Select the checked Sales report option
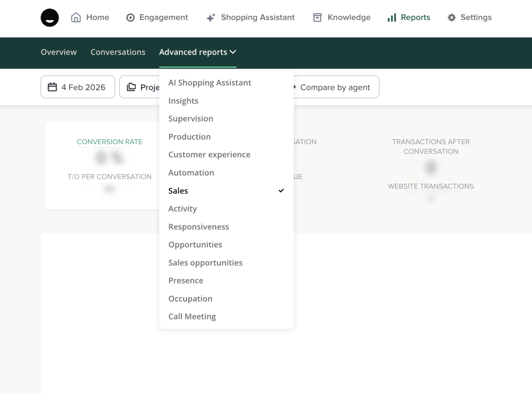Image resolution: width=532 pixels, height=394 pixels. pos(178,191)
